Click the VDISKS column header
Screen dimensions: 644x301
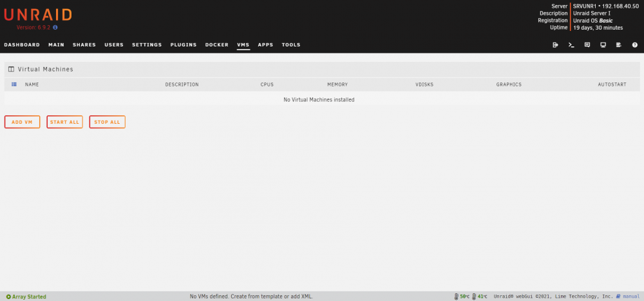point(424,84)
